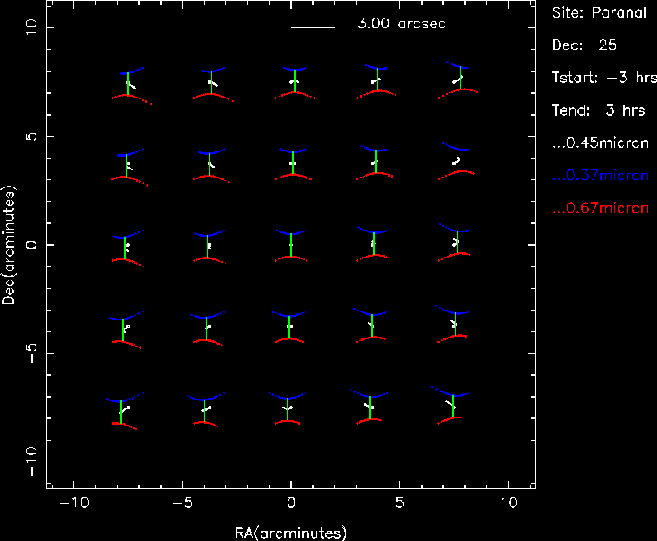Screen dimensions: 657x541
Task: Select the top-center marker of the middle column
Action: point(292,81)
